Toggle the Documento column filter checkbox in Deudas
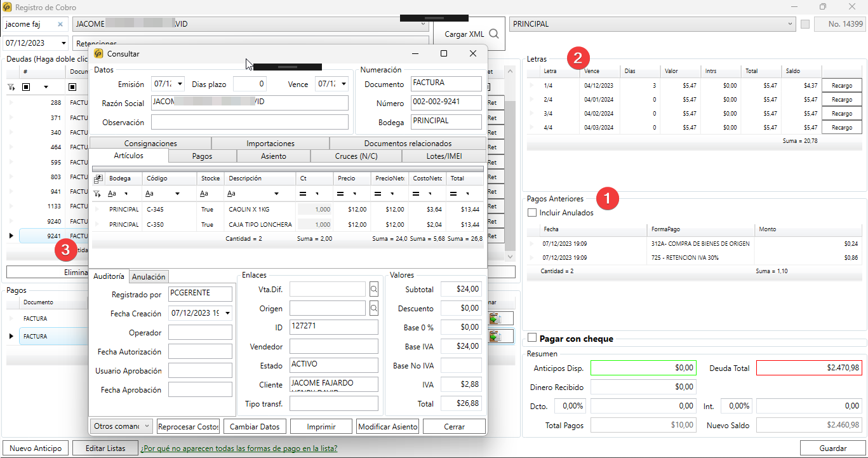Viewport: 868px width, 458px height. point(73,86)
